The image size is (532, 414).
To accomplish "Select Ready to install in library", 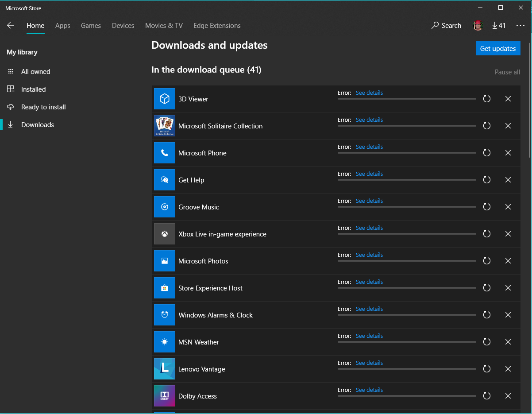I will tap(43, 107).
